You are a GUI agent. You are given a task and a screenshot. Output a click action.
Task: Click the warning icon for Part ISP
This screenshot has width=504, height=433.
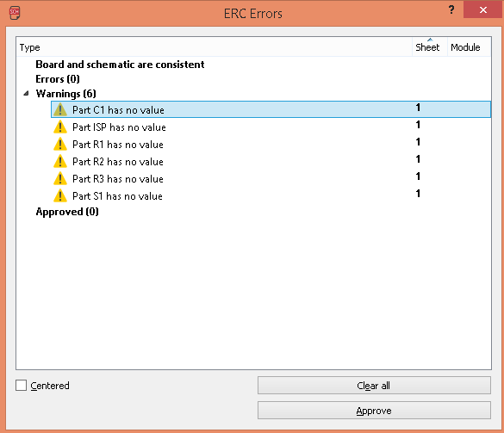tap(60, 127)
